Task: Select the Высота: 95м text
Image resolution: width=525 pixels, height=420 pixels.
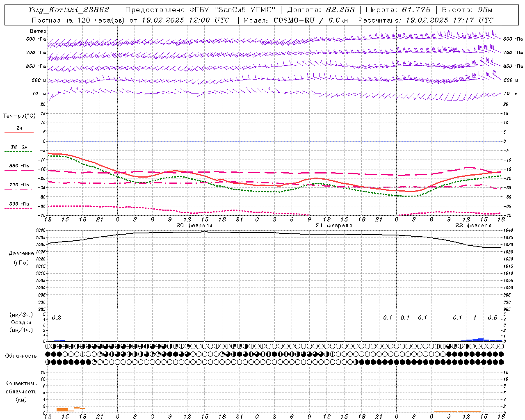Action: (x=467, y=10)
